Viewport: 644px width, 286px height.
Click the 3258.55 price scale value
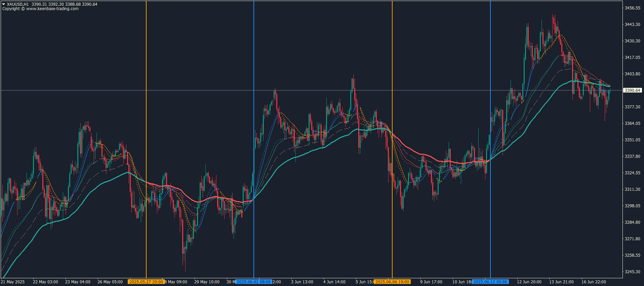tap(633, 255)
